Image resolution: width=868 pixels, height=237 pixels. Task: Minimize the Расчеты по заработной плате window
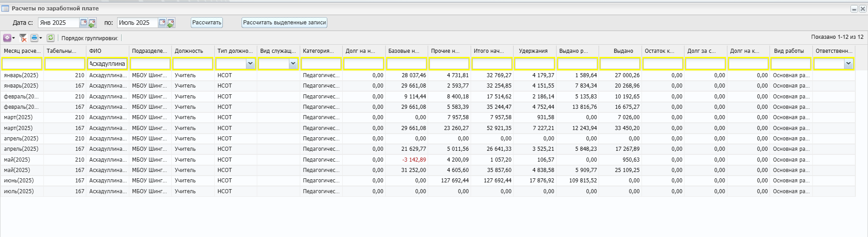pos(854,9)
